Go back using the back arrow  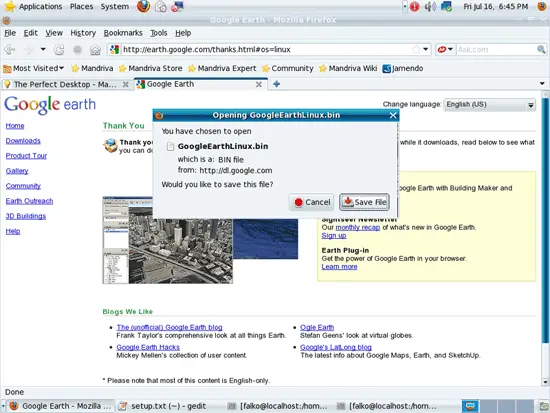pyautogui.click(x=10, y=50)
